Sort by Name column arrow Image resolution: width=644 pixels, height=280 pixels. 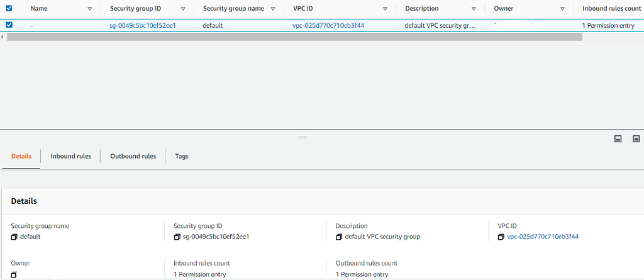(x=90, y=9)
